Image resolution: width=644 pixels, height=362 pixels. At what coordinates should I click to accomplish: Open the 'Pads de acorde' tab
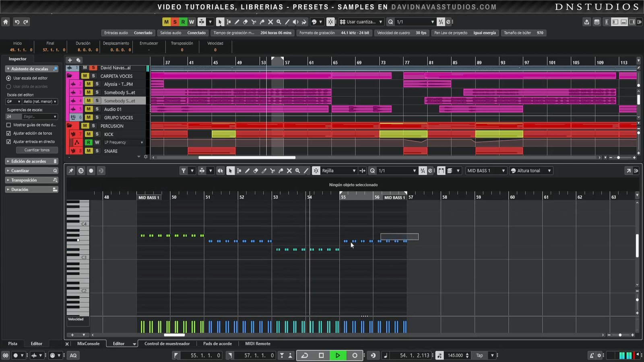[x=217, y=344]
